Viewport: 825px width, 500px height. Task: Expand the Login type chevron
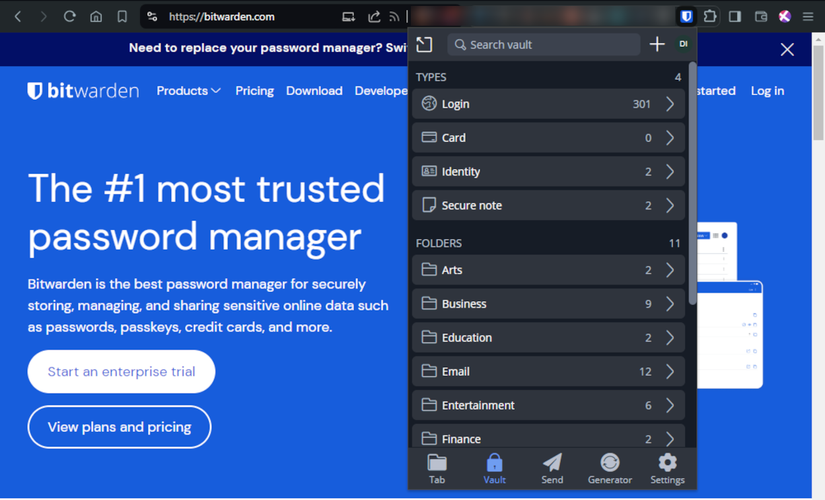click(x=670, y=104)
